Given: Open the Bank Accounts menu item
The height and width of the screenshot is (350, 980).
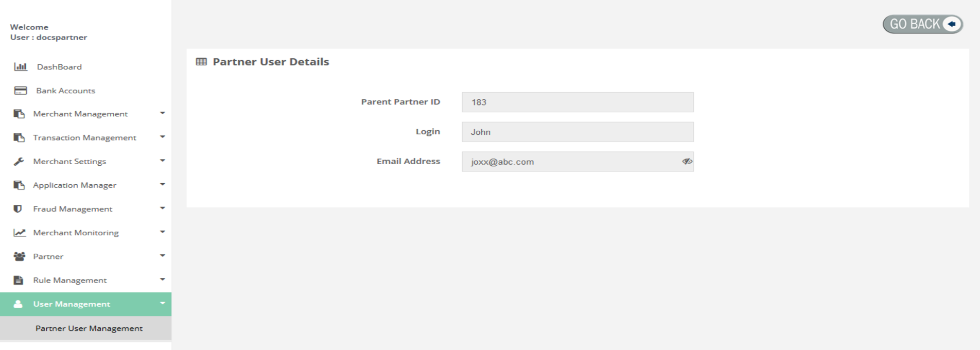Looking at the screenshot, I should pyautogui.click(x=65, y=91).
